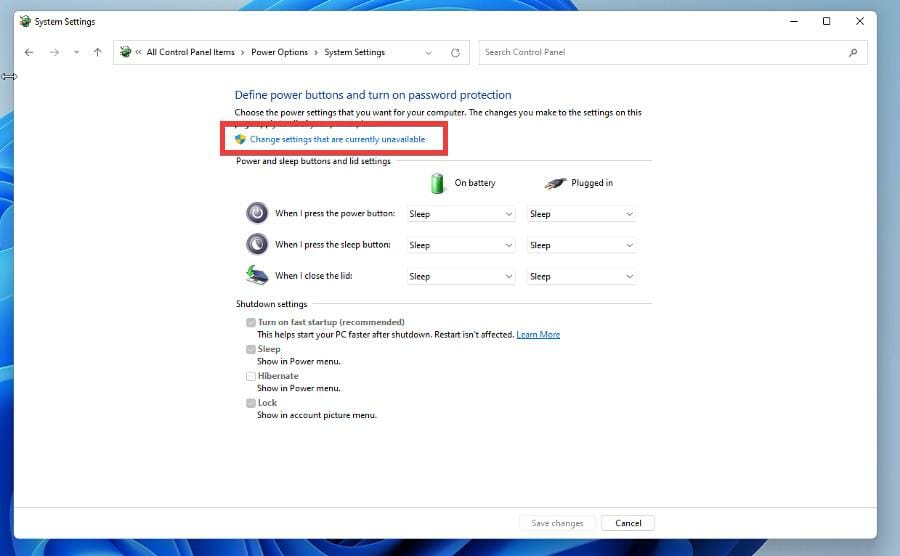The height and width of the screenshot is (556, 900).
Task: Minimize the System Settings window
Action: click(x=794, y=21)
